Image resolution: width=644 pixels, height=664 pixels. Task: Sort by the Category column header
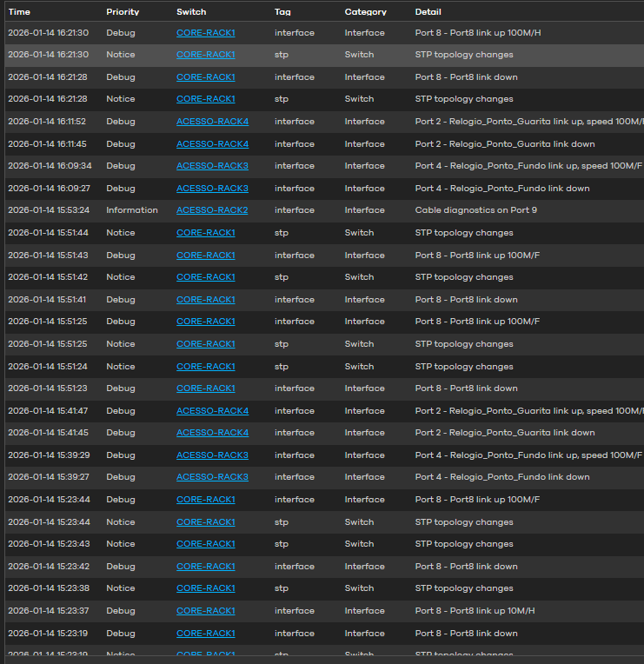(x=365, y=12)
